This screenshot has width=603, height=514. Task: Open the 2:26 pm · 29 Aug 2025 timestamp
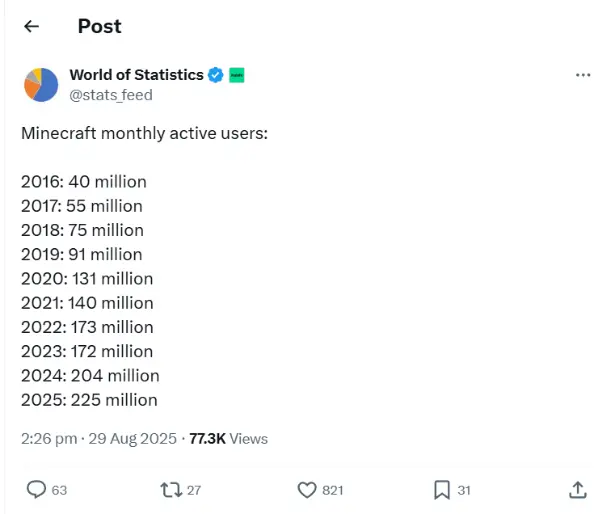tap(99, 438)
